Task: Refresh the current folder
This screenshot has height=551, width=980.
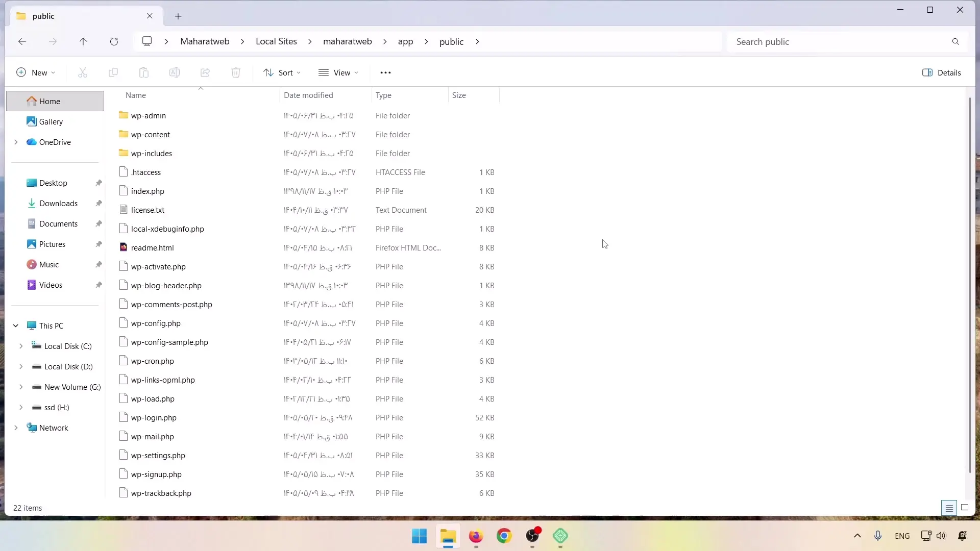Action: 114,41
